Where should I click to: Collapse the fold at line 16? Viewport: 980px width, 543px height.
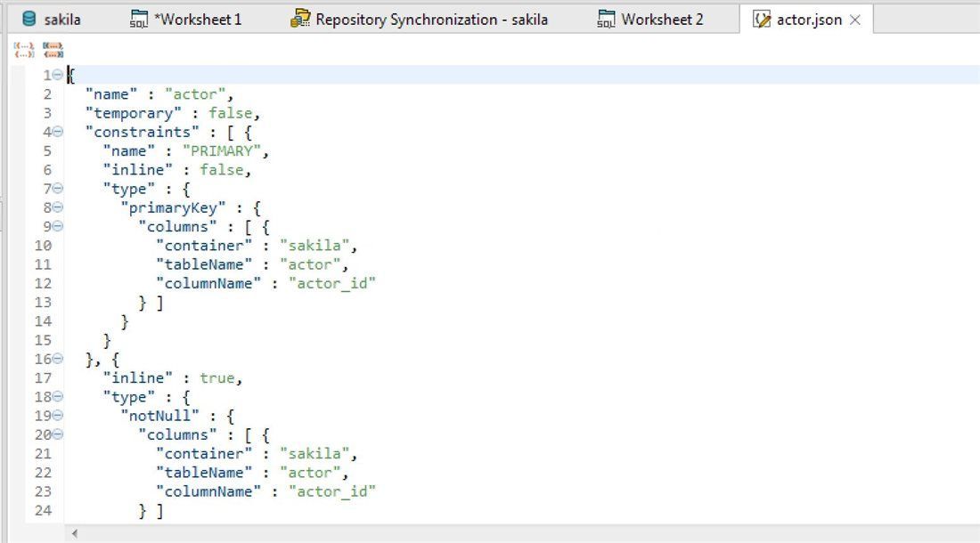click(x=58, y=359)
